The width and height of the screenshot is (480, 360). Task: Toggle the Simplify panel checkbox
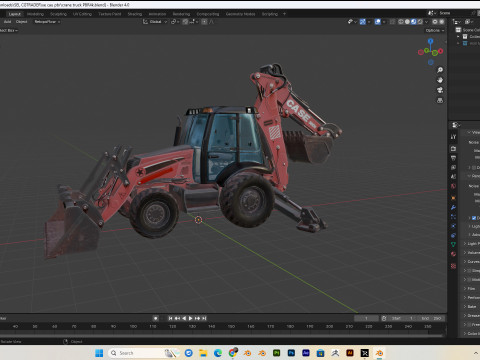469,271
